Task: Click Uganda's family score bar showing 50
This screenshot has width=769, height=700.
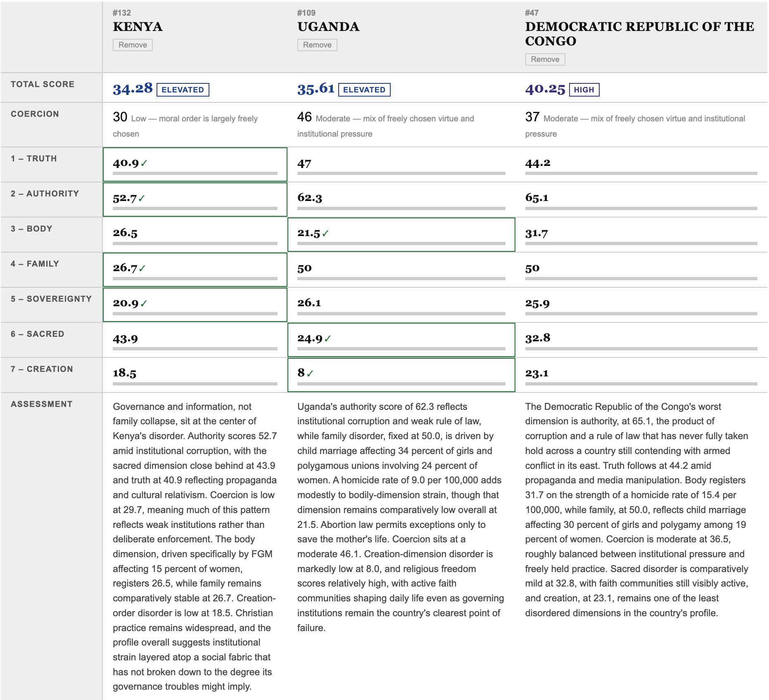Action: click(x=401, y=279)
